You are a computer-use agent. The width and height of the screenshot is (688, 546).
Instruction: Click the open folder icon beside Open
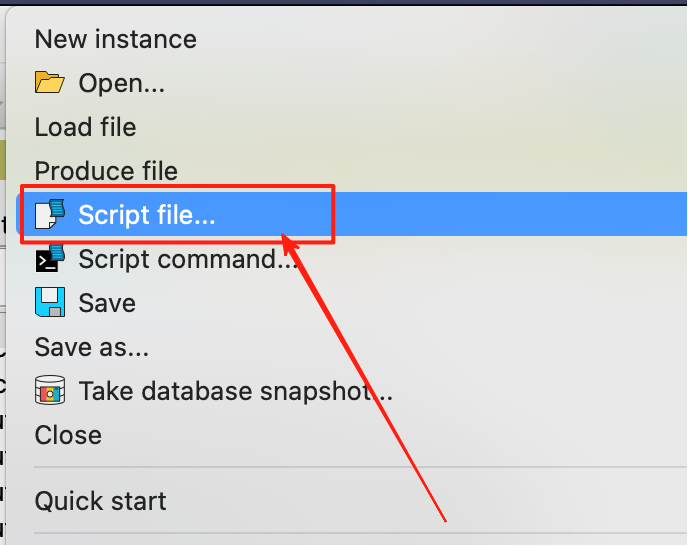pyautogui.click(x=49, y=83)
